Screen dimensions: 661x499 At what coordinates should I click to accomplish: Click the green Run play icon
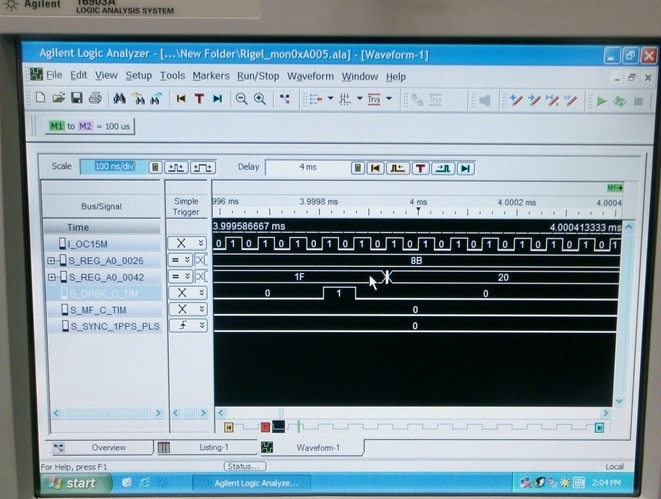point(602,101)
